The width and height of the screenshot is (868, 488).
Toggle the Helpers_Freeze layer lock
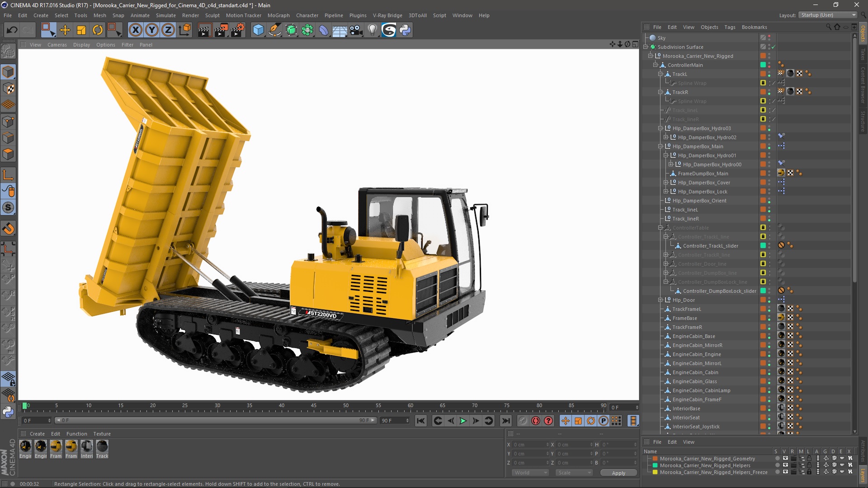809,472
